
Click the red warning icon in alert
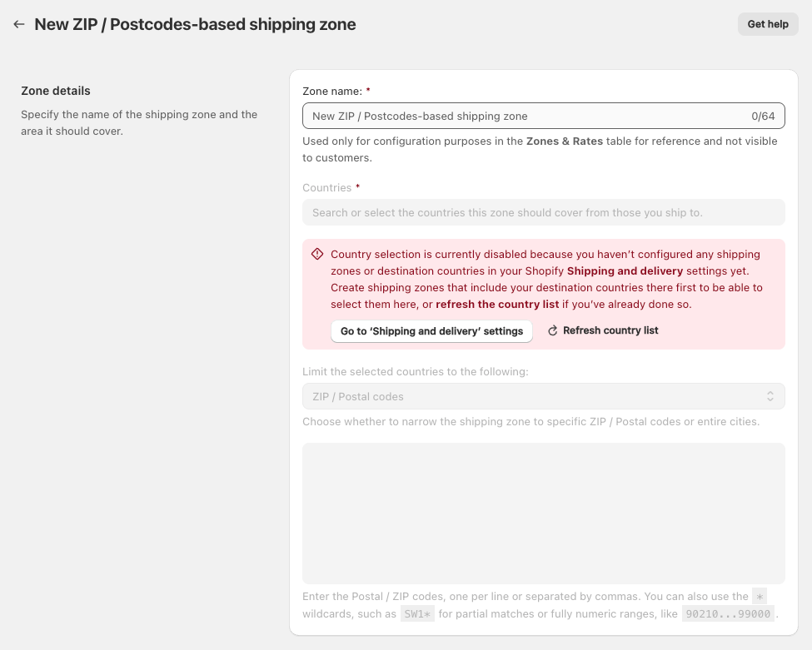(317, 254)
